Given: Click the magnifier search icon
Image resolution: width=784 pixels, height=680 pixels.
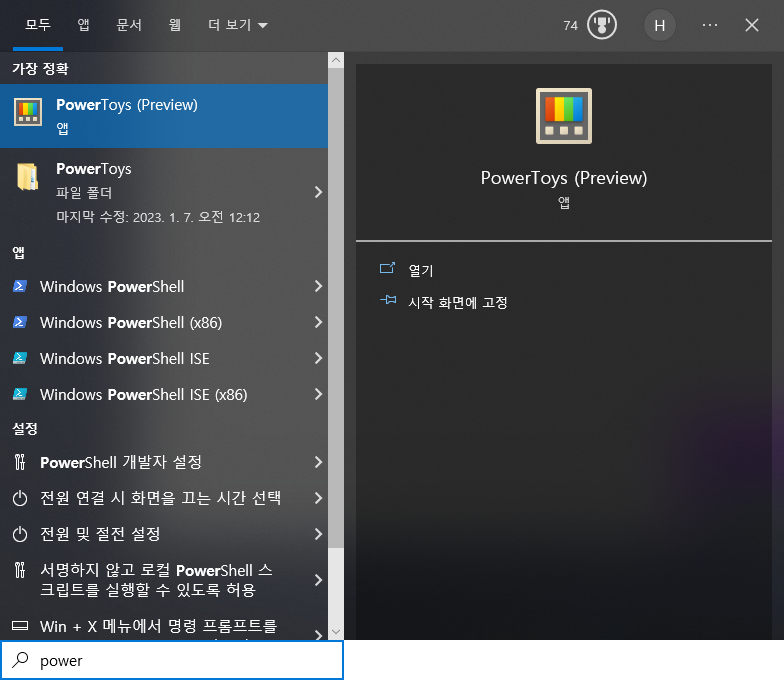Looking at the screenshot, I should tap(20, 660).
